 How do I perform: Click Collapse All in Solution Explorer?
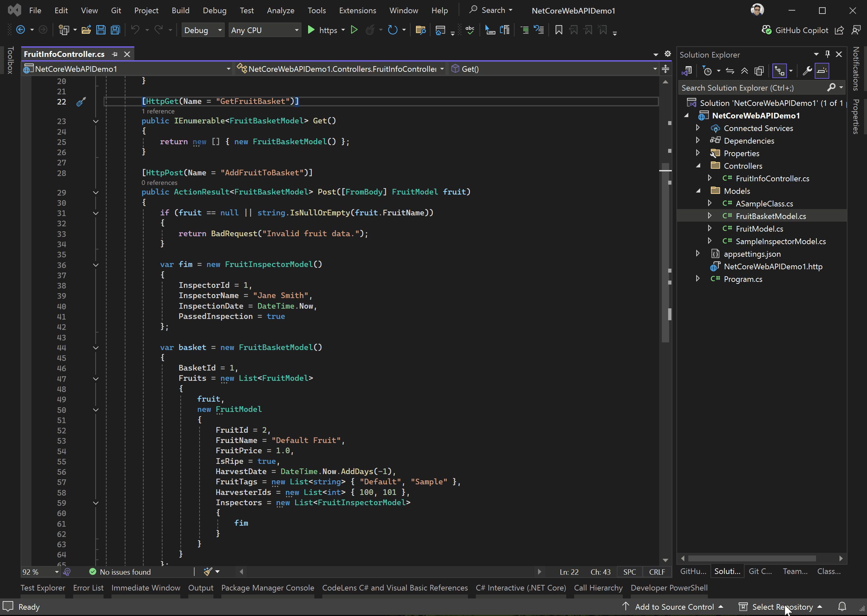tap(745, 71)
